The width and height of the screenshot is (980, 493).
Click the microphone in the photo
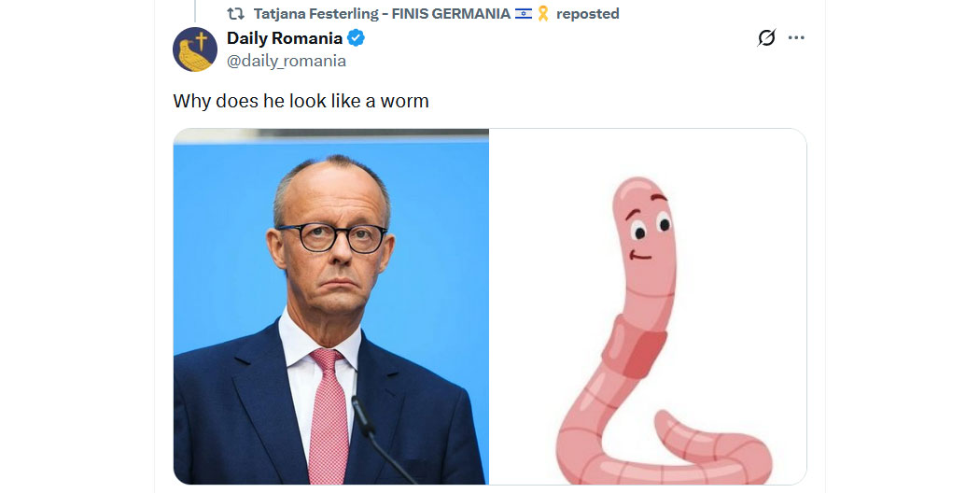(381, 441)
